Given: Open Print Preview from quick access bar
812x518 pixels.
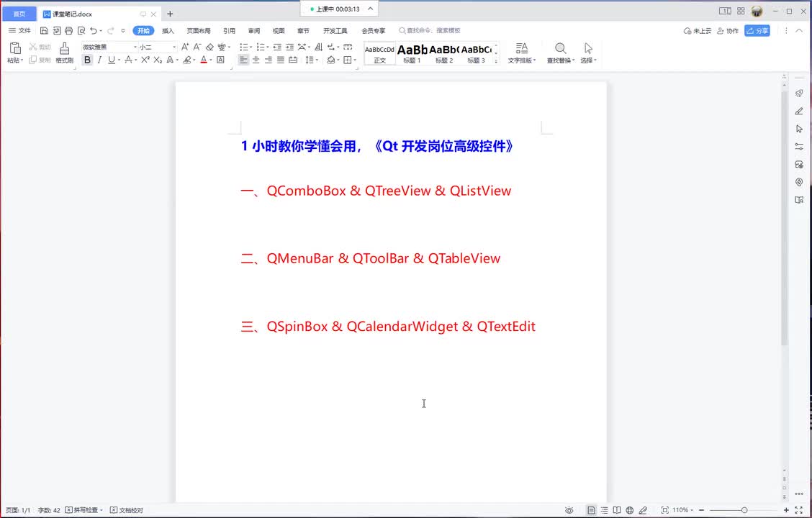Looking at the screenshot, I should click(81, 30).
